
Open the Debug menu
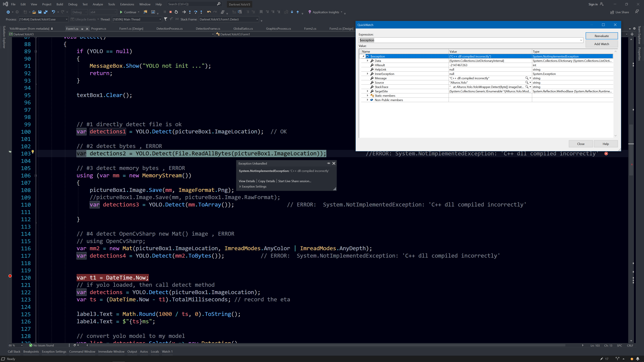tap(72, 4)
